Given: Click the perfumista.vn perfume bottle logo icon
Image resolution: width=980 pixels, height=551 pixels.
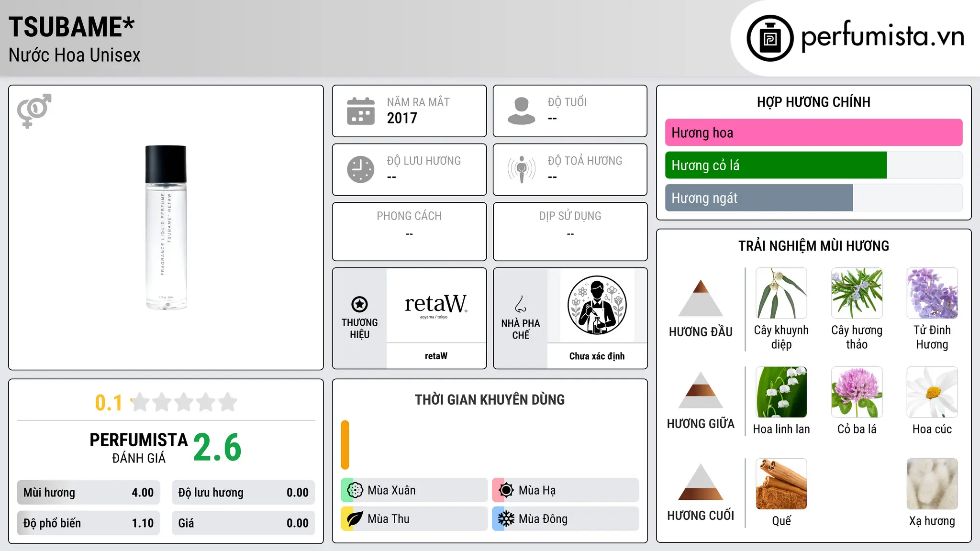Looking at the screenshot, I should pos(770,38).
